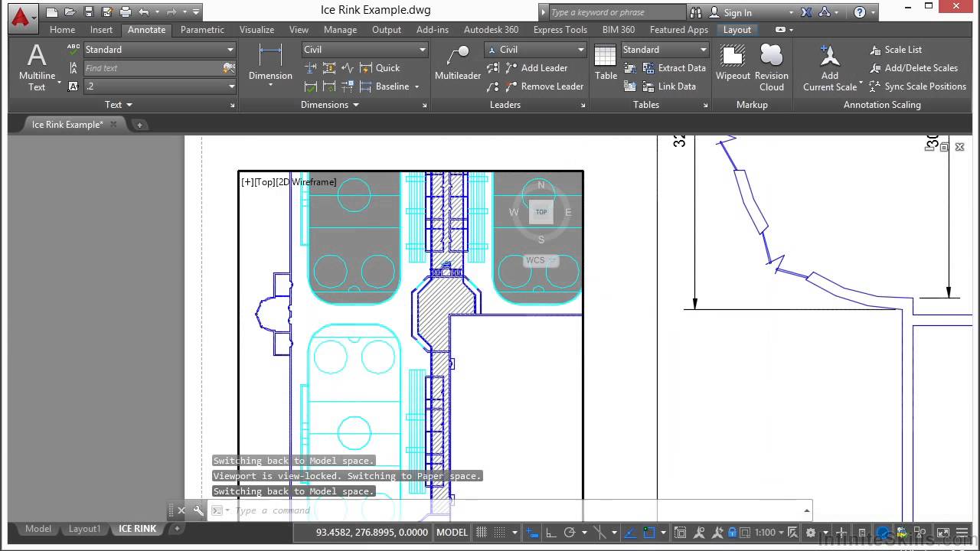Open the Parametric ribbon tab
The image size is (980, 551).
click(x=202, y=30)
